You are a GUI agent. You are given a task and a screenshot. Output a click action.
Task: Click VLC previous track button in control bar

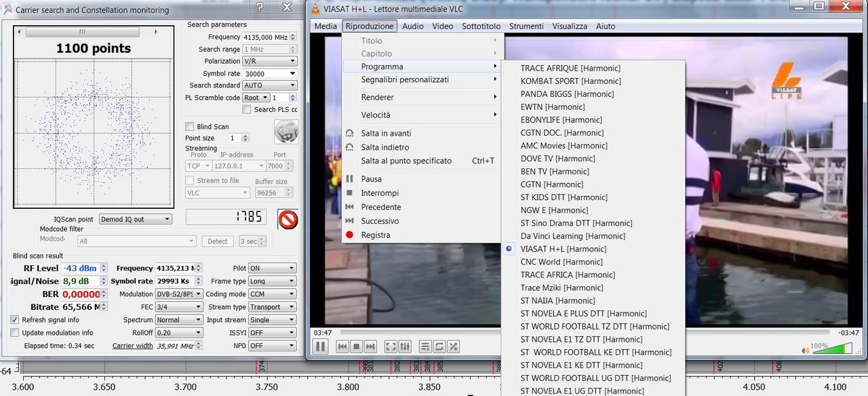[342, 346]
